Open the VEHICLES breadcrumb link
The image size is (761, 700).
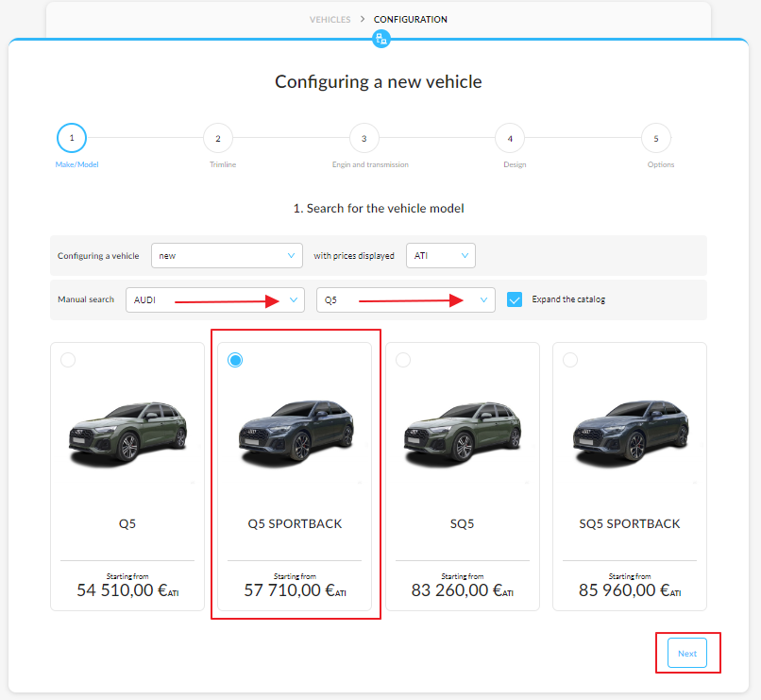(330, 20)
